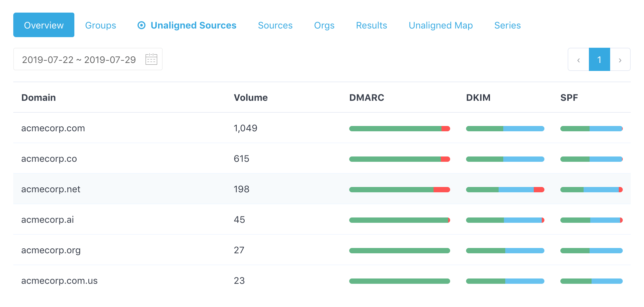Click the acmecorp.net highlighted row
The height and width of the screenshot is (307, 644).
(x=50, y=189)
